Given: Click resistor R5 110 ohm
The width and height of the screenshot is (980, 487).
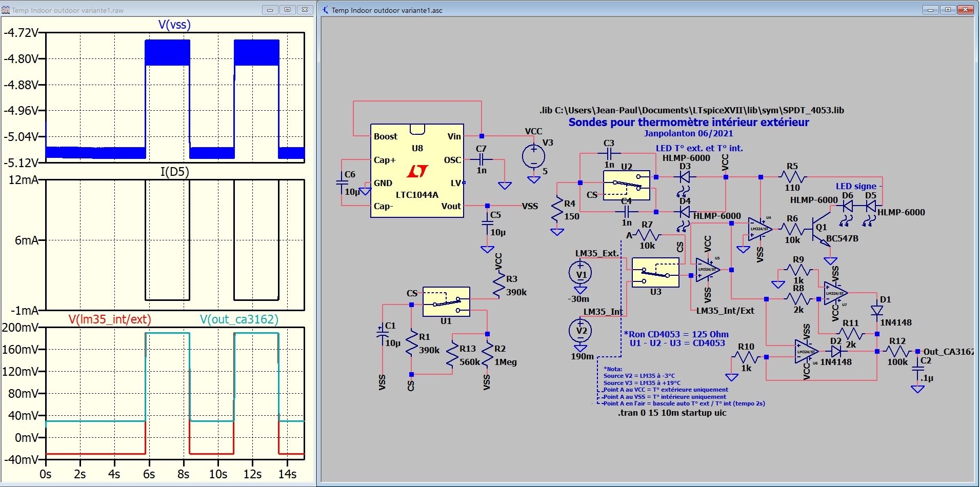Looking at the screenshot, I should pyautogui.click(x=792, y=177).
